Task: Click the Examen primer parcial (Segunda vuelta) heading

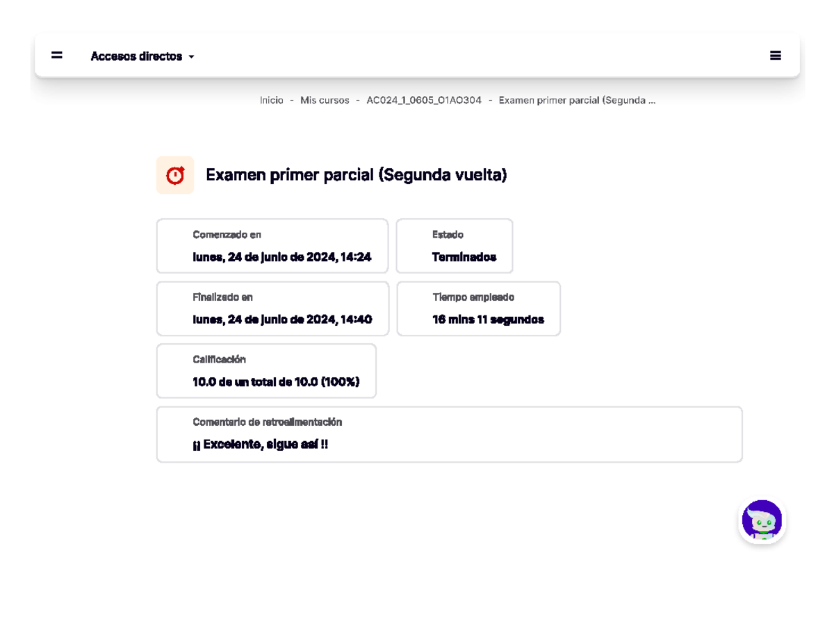Action: (357, 175)
